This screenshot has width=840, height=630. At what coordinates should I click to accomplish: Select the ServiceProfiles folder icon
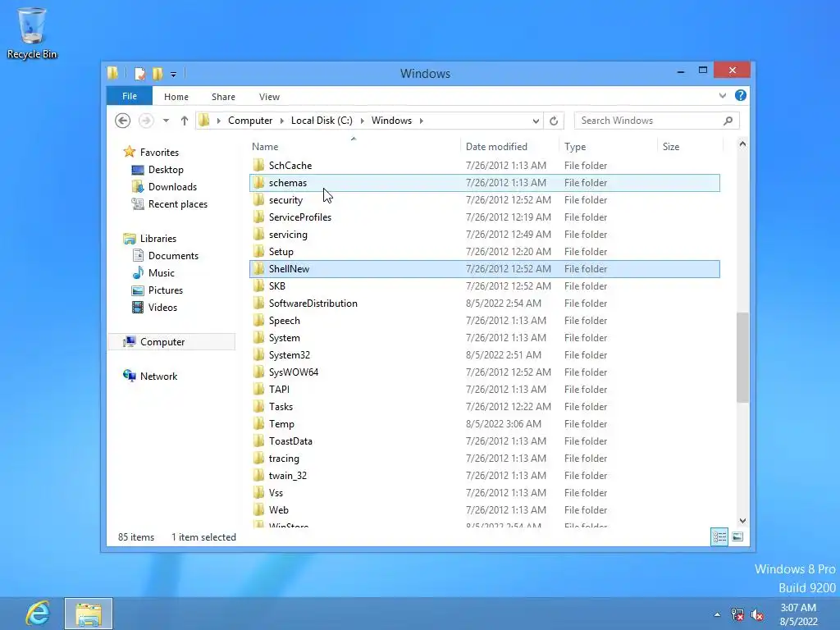258,217
